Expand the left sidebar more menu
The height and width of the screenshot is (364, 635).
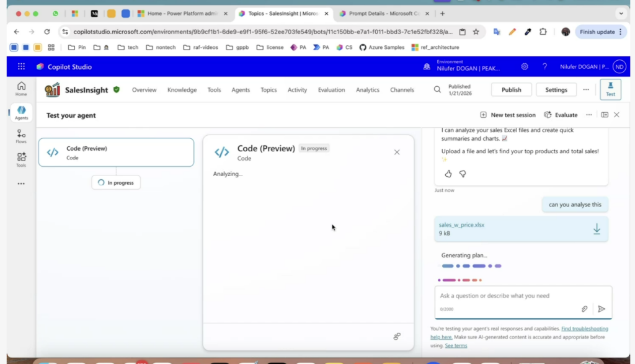pos(21,184)
